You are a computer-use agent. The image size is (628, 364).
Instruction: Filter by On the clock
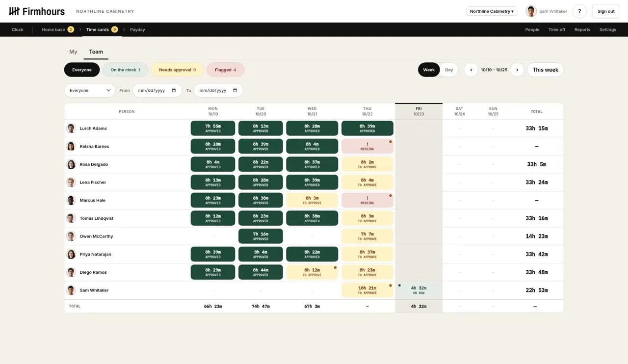pos(125,70)
